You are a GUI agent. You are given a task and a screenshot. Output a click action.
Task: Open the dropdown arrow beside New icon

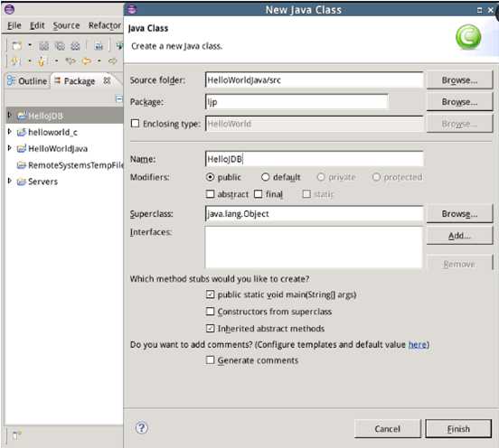[30, 45]
